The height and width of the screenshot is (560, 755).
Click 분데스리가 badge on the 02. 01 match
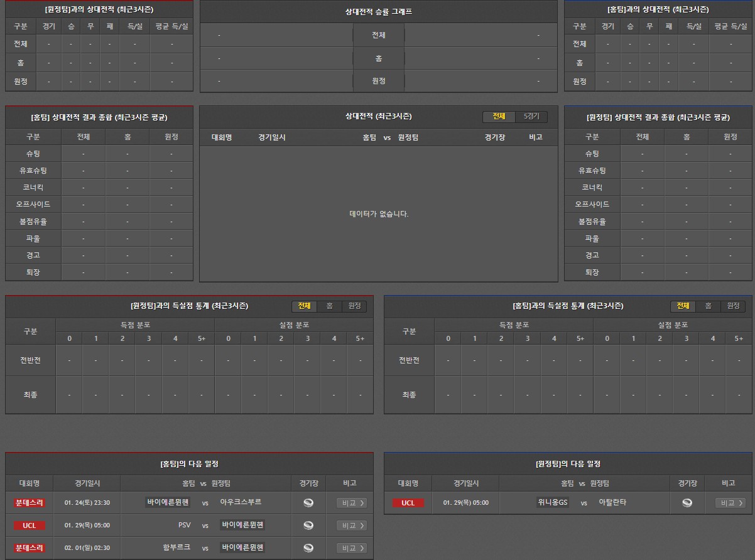(30, 548)
